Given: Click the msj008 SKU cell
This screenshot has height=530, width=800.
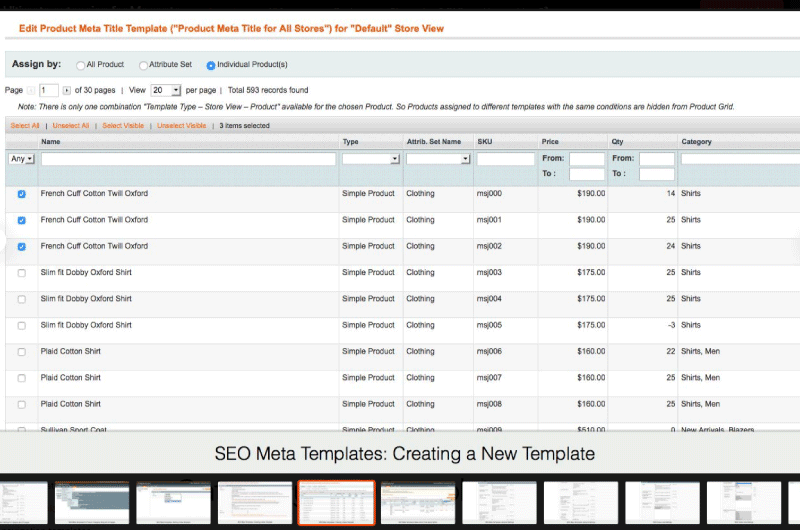Looking at the screenshot, I should (489, 404).
